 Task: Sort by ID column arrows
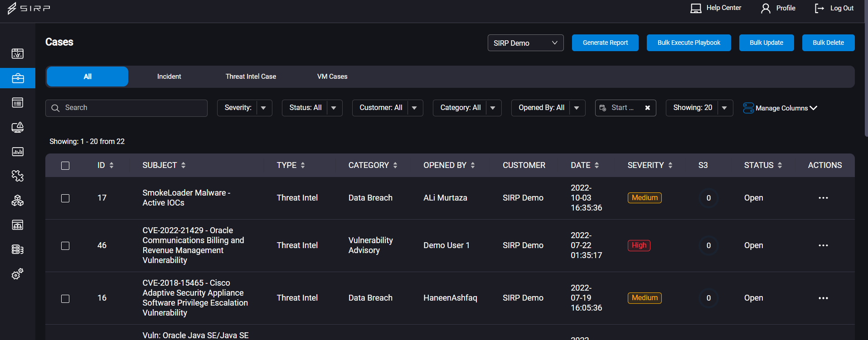pyautogui.click(x=112, y=165)
